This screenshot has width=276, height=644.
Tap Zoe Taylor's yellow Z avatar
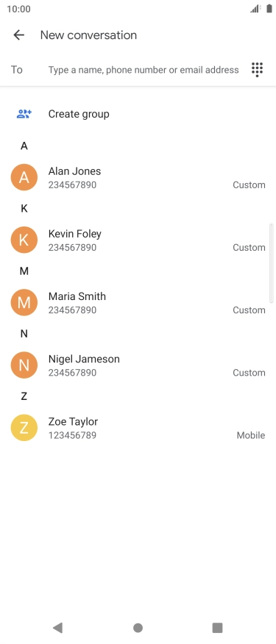[x=24, y=428]
